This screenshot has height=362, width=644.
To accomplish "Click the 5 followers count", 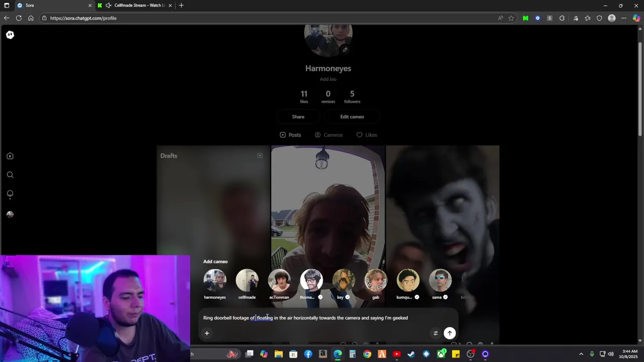I will pyautogui.click(x=352, y=97).
